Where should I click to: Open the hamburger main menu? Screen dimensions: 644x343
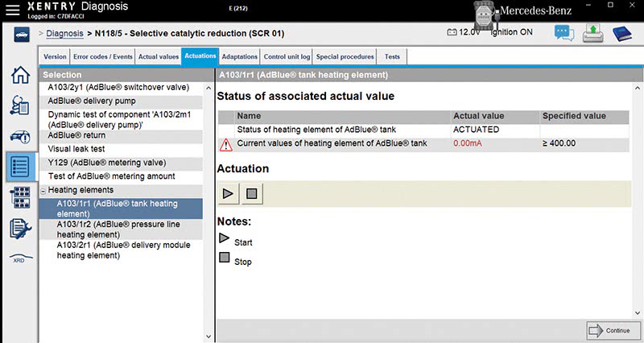click(x=13, y=10)
